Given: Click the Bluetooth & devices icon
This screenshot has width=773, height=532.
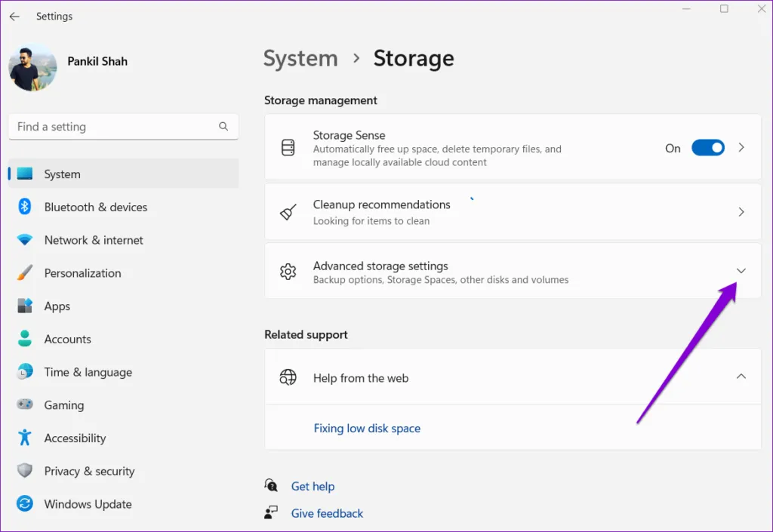Looking at the screenshot, I should (25, 207).
